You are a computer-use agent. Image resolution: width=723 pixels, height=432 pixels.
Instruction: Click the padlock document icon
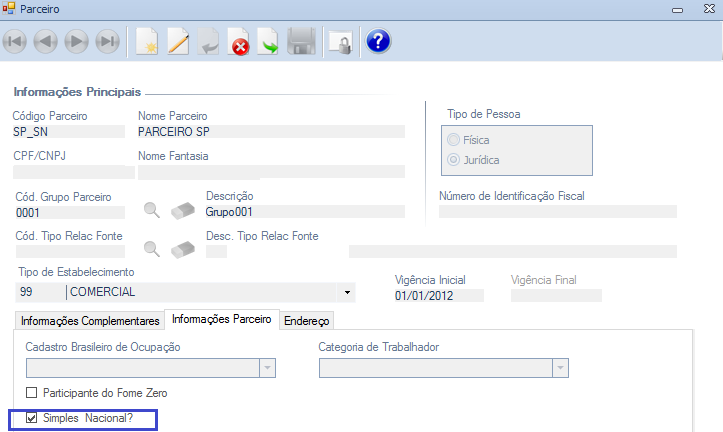[341, 43]
